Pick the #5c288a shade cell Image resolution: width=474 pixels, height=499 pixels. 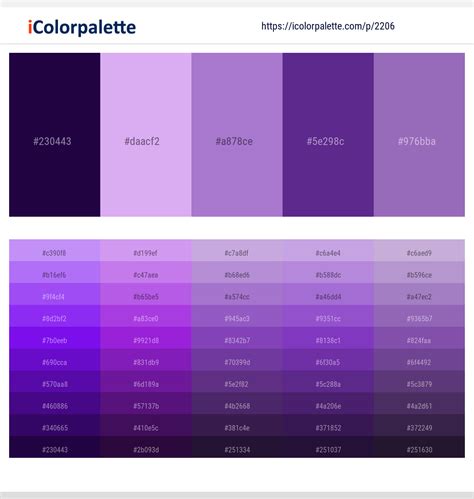pos(328,382)
